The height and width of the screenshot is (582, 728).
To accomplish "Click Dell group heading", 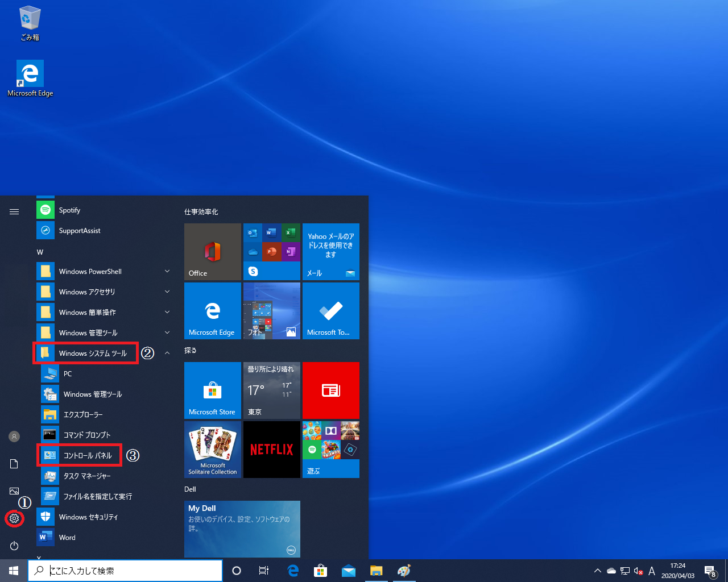I will [x=190, y=489].
